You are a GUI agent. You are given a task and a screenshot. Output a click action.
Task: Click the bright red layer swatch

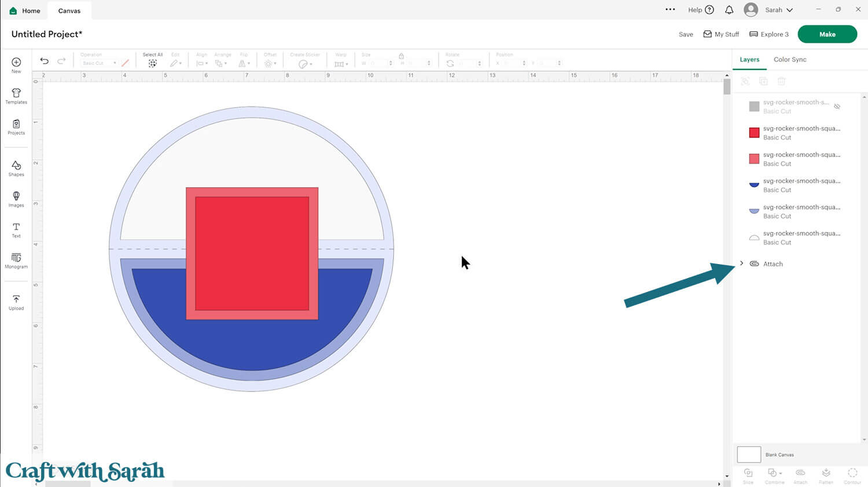click(x=754, y=133)
